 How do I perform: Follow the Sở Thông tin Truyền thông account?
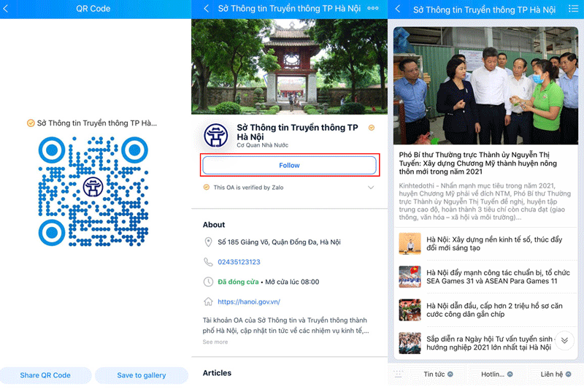[x=289, y=165]
